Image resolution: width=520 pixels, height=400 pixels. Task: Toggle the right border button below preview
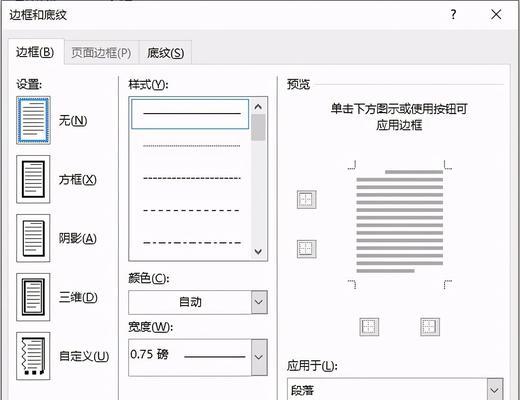tap(430, 327)
